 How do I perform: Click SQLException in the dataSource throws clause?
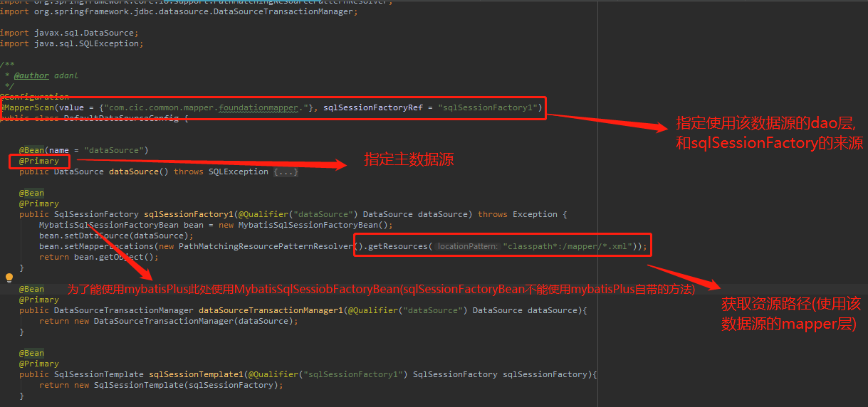tap(238, 171)
